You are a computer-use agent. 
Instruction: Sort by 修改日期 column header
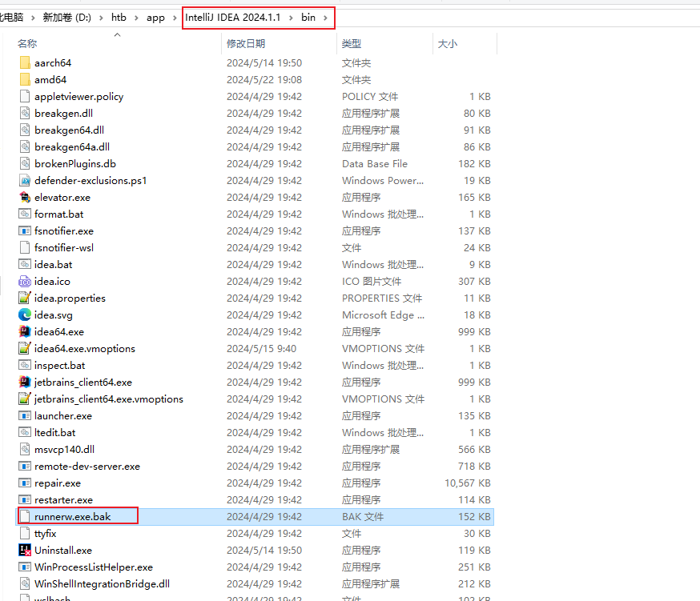[246, 44]
